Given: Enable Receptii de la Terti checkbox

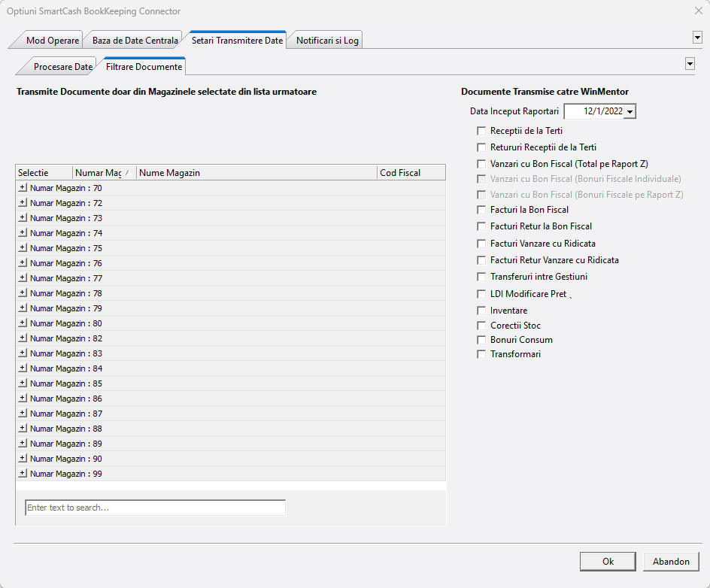Looking at the screenshot, I should 481,132.
